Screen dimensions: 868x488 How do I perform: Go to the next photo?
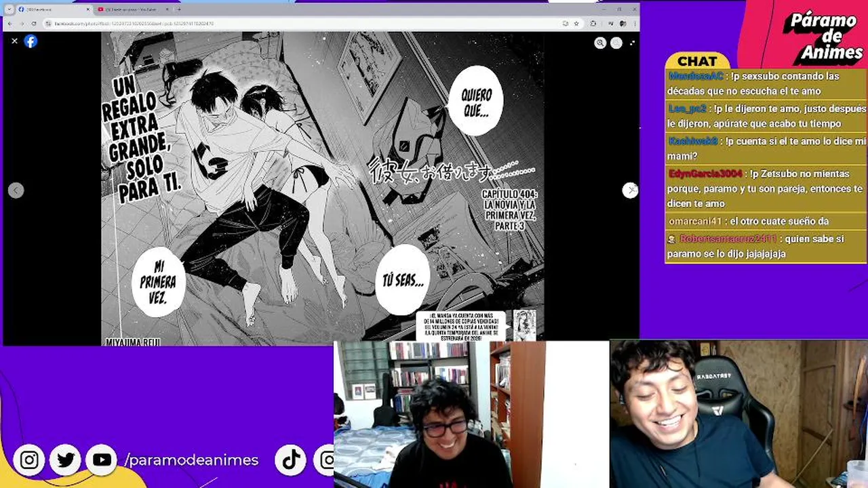pyautogui.click(x=630, y=190)
